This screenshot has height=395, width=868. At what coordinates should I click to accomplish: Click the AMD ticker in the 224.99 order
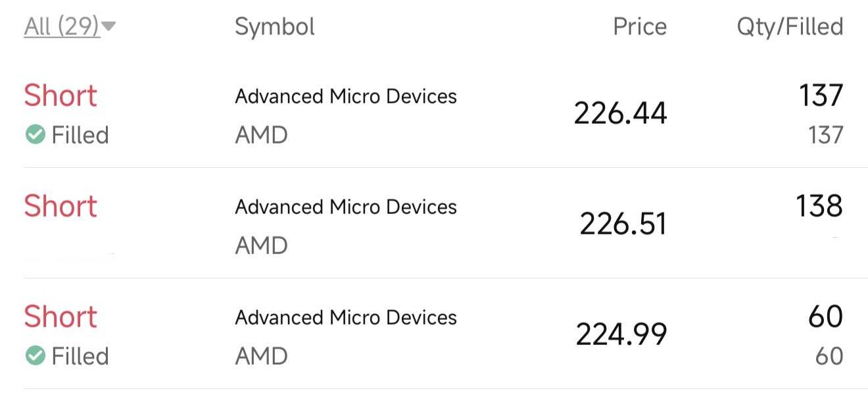[261, 356]
